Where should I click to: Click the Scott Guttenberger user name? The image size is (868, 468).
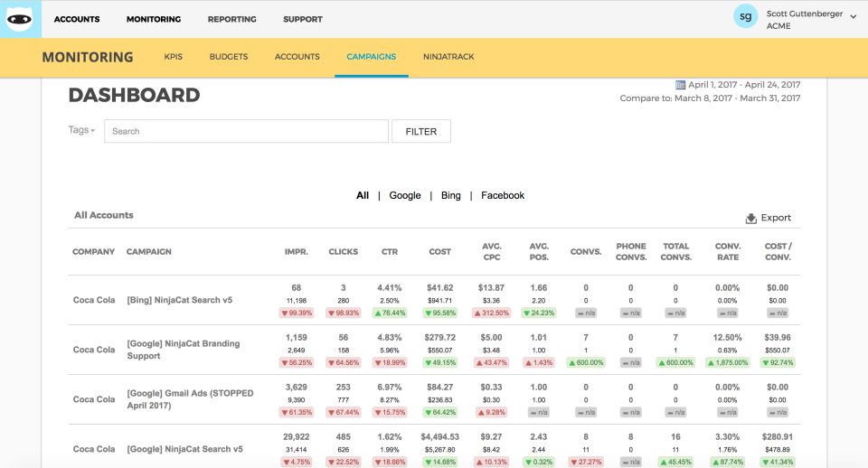(x=805, y=14)
